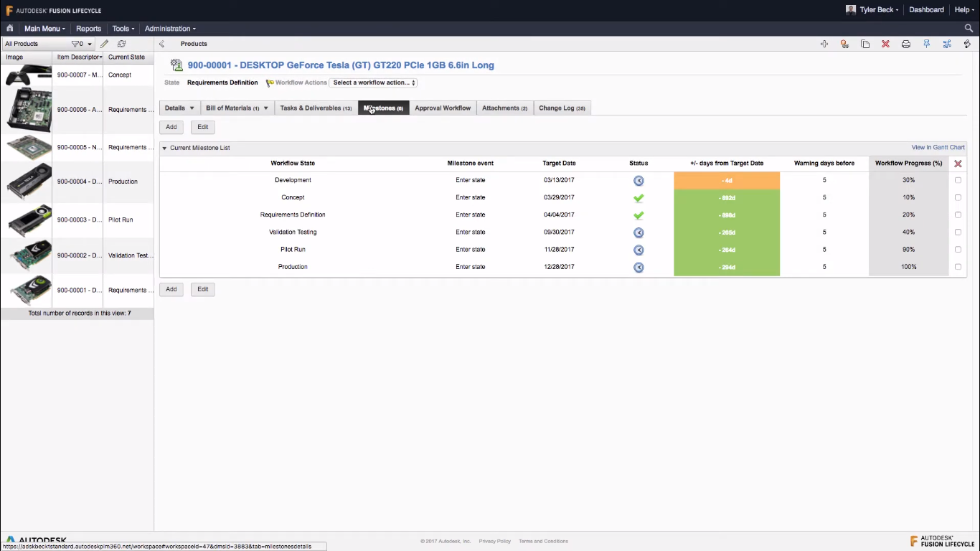
Task: Click the copy/clone item icon
Action: [865, 44]
